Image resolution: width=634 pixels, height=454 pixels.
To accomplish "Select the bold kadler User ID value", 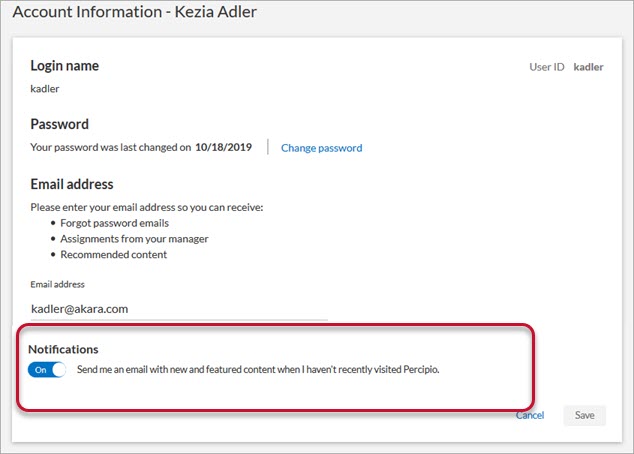I will pos(588,67).
